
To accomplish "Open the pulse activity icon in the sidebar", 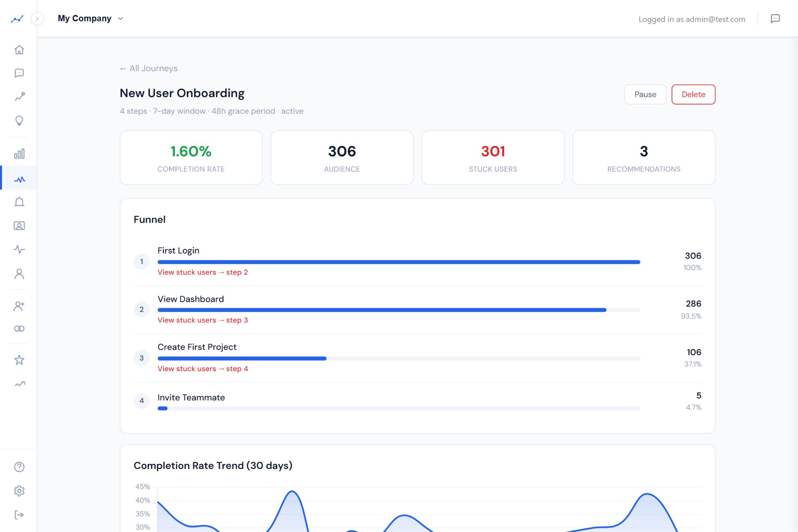I will pyautogui.click(x=19, y=250).
